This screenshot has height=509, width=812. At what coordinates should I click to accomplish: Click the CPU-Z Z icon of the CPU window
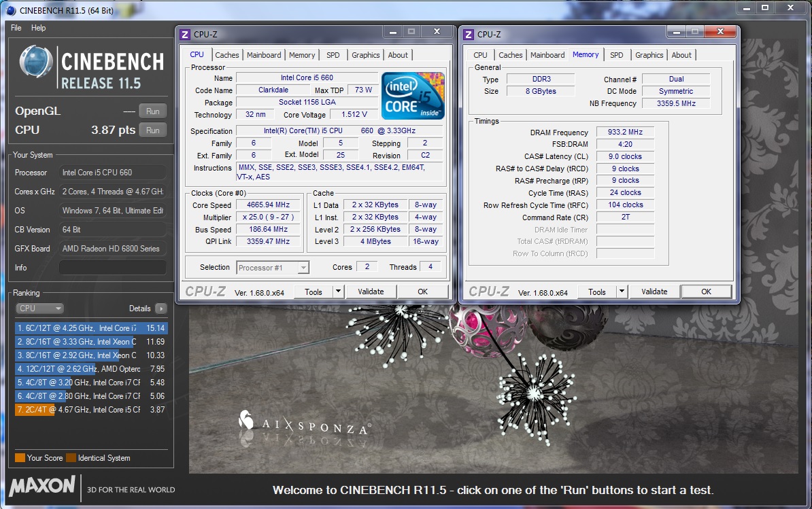(185, 35)
